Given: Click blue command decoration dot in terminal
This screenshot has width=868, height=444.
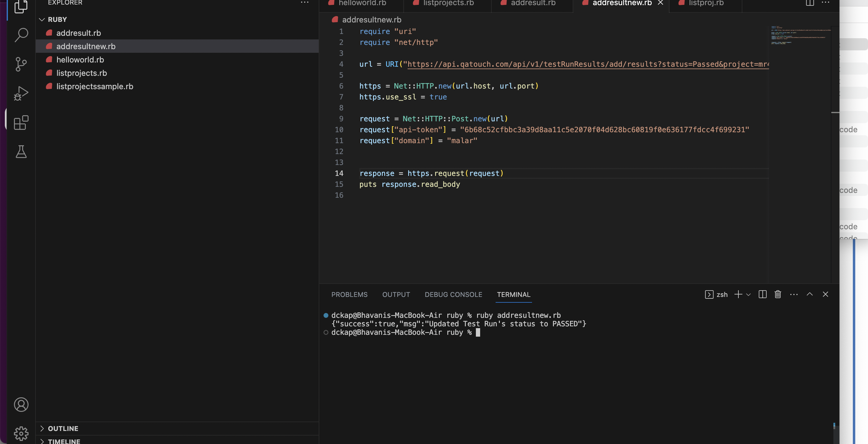Looking at the screenshot, I should coord(325,315).
